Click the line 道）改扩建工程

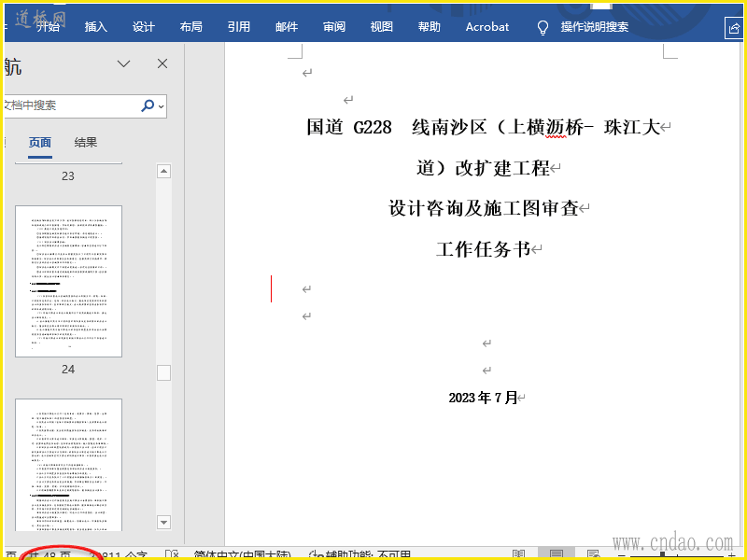tap(483, 168)
